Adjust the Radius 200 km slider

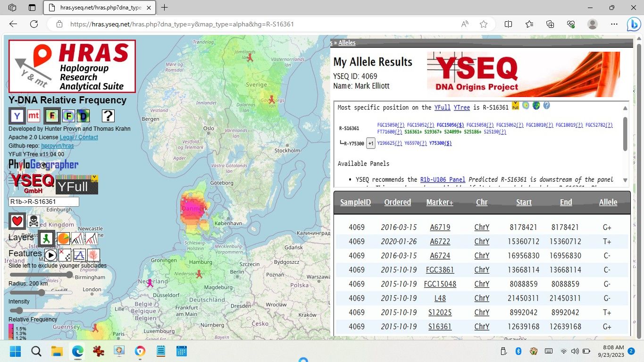(42, 293)
